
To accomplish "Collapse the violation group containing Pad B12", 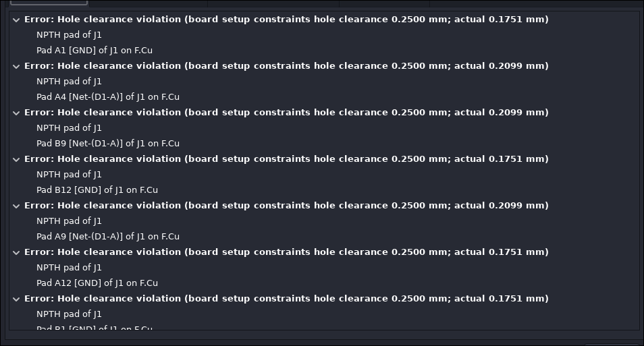I will click(x=16, y=159).
